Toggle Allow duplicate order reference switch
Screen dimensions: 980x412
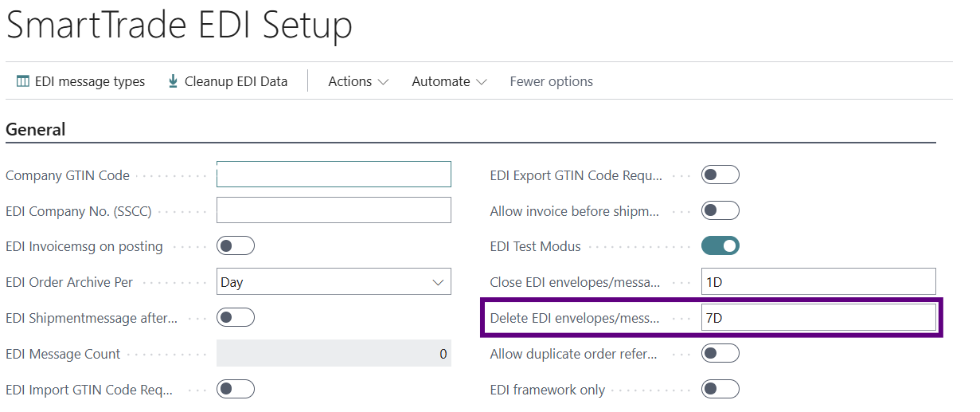point(720,353)
